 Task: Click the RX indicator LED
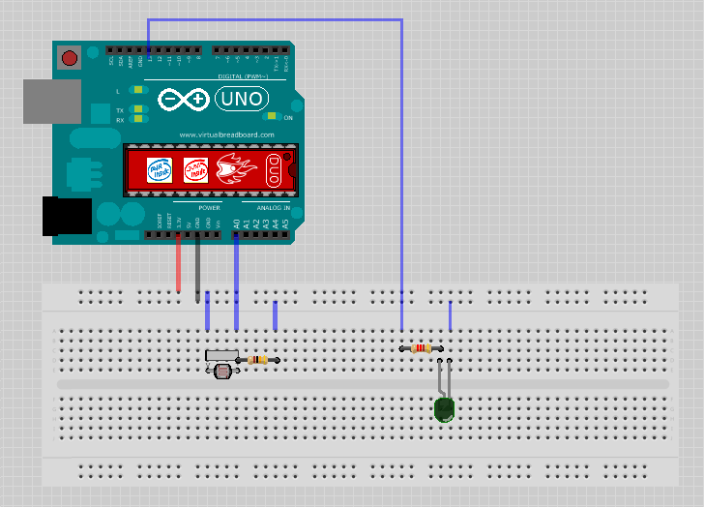click(138, 119)
